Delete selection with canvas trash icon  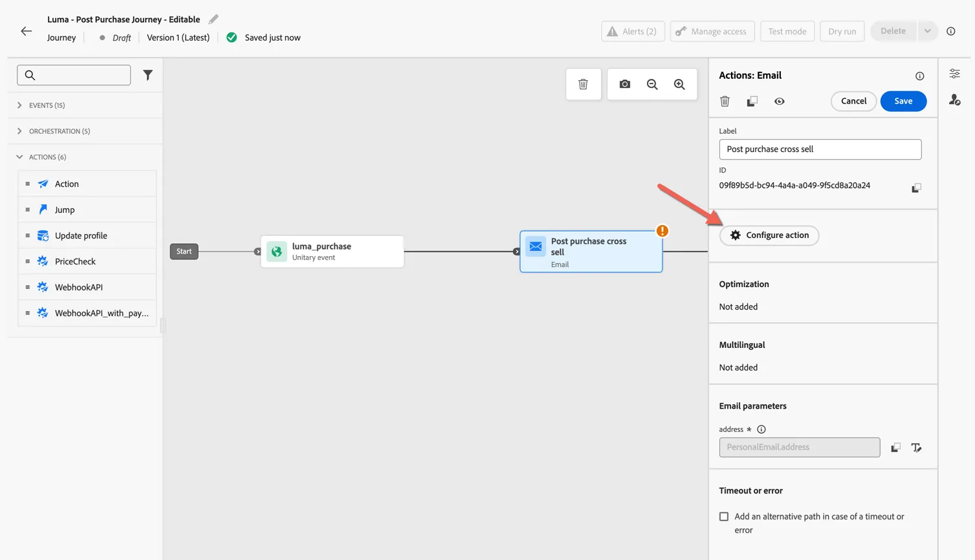coord(583,84)
